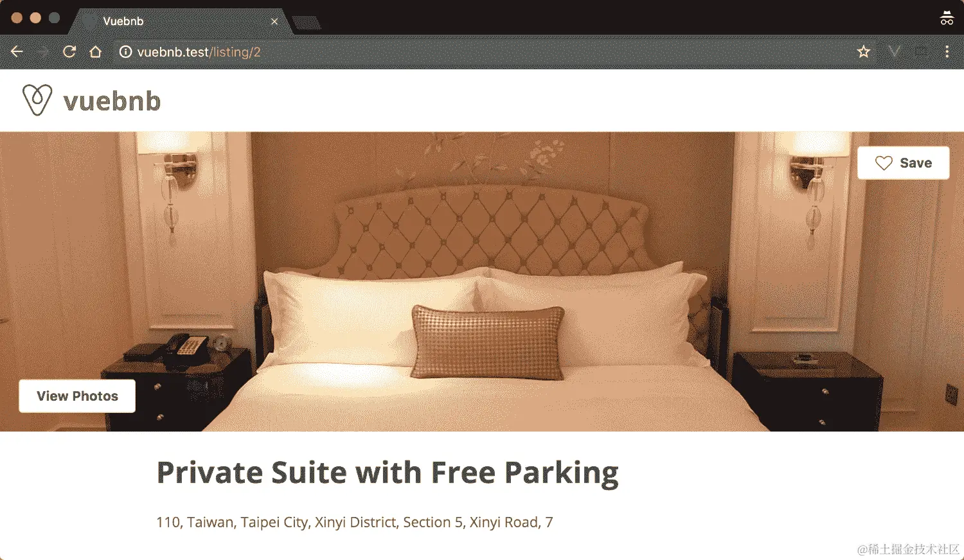Image resolution: width=964 pixels, height=560 pixels.
Task: Toggle the Save heart button
Action: [x=903, y=163]
